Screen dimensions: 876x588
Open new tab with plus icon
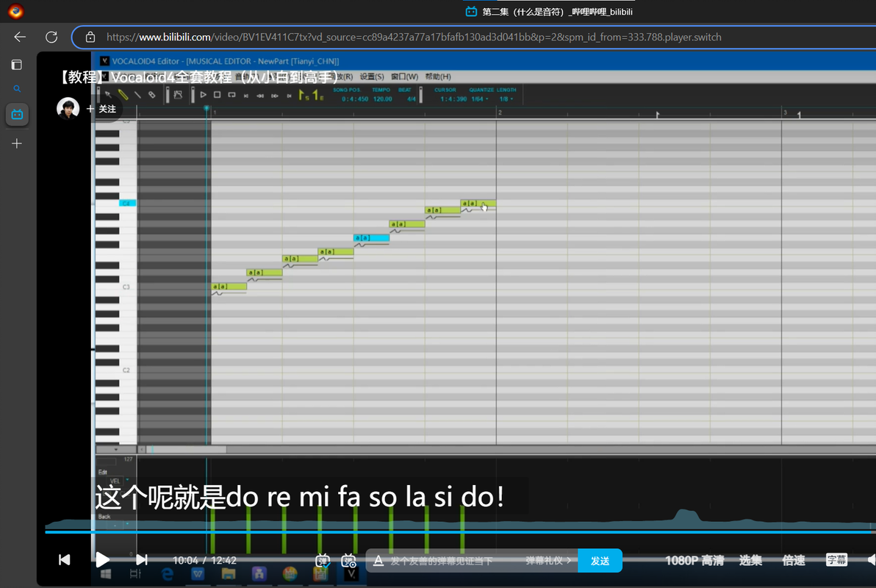(x=17, y=143)
